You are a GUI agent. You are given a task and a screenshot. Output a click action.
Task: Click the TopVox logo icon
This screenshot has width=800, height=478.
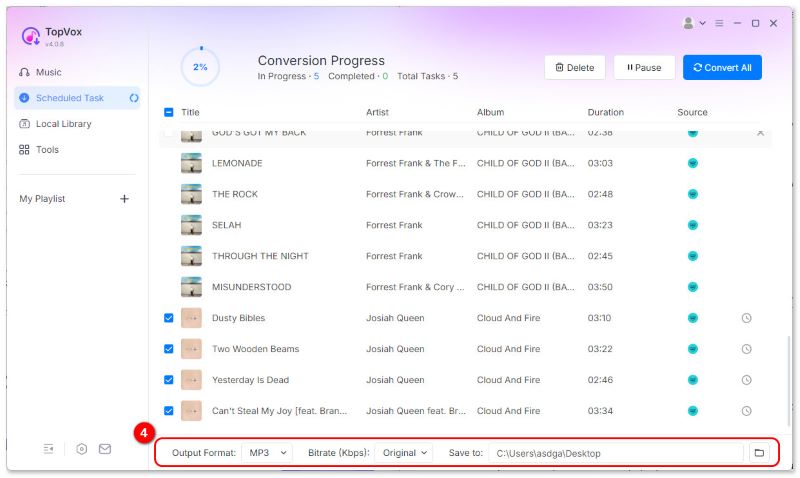(31, 36)
